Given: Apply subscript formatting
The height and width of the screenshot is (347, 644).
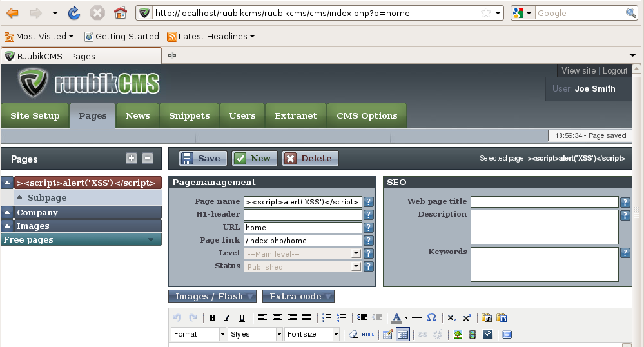Looking at the screenshot, I should (x=452, y=318).
